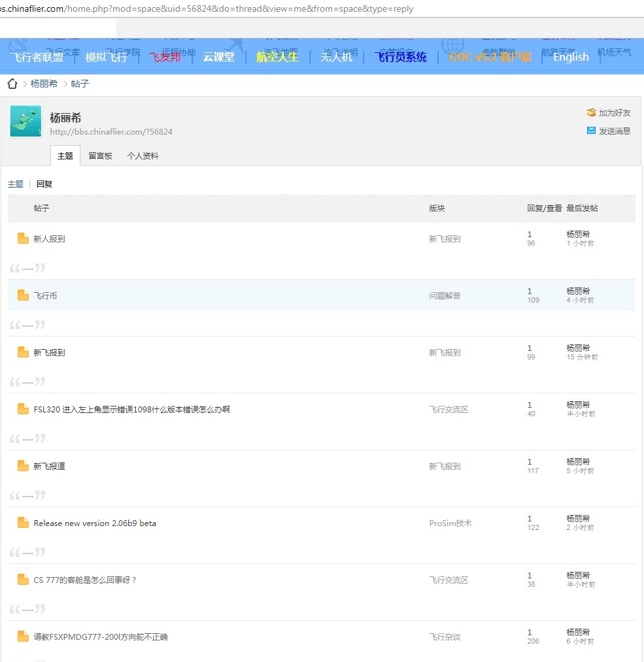Click folder icon beside 请教FSXPMDG777 thread
The image size is (644, 662).
coord(23,637)
